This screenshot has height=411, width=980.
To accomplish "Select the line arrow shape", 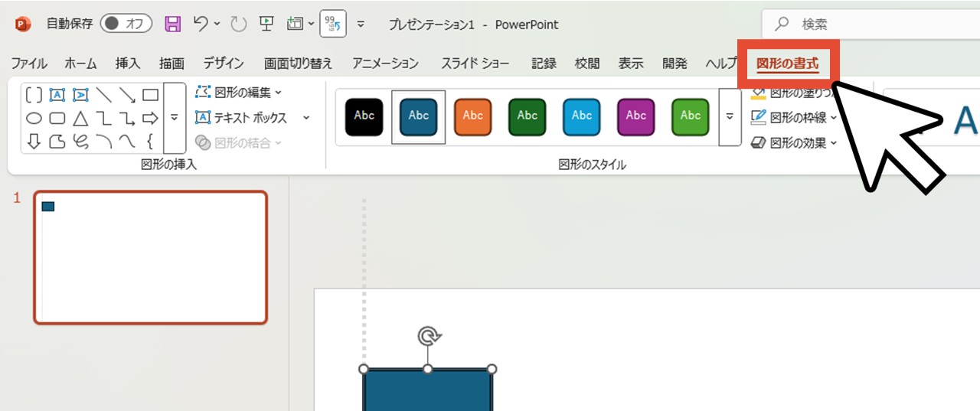I will click(127, 95).
